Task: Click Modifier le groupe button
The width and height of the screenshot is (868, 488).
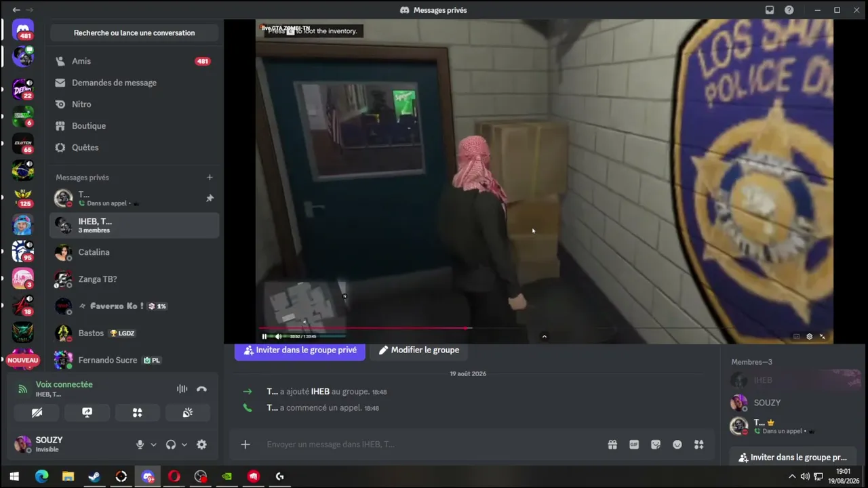Action: [418, 350]
